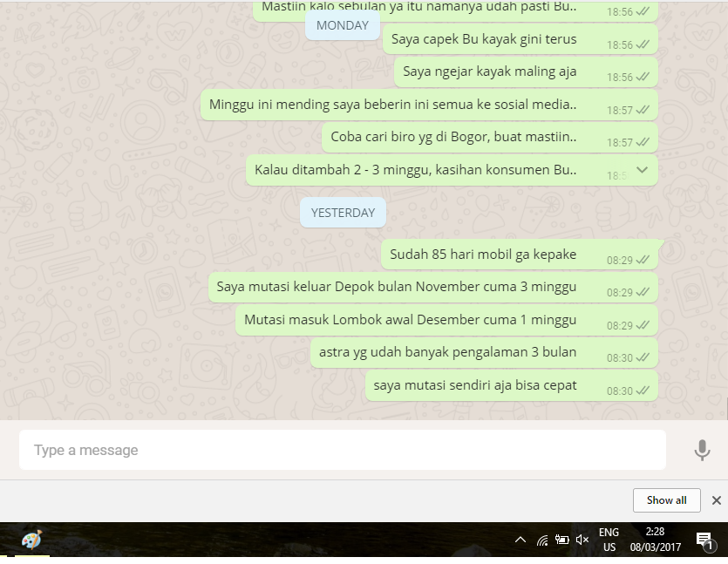Open the Wi-Fi network tray icon
Screen dimensions: 728x564
pos(542,540)
